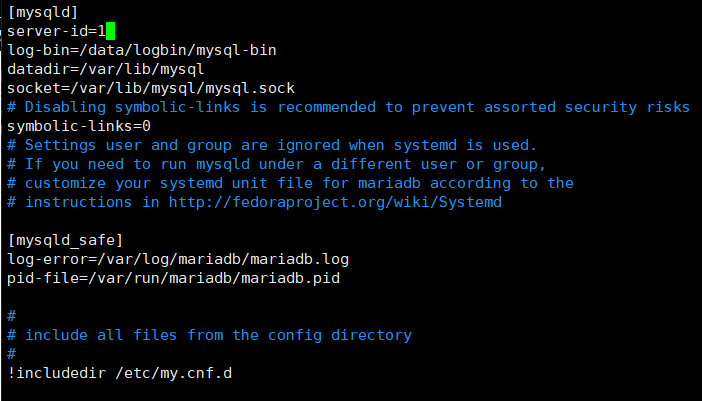Click the Disabling symbolic-links comment line

click(348, 107)
